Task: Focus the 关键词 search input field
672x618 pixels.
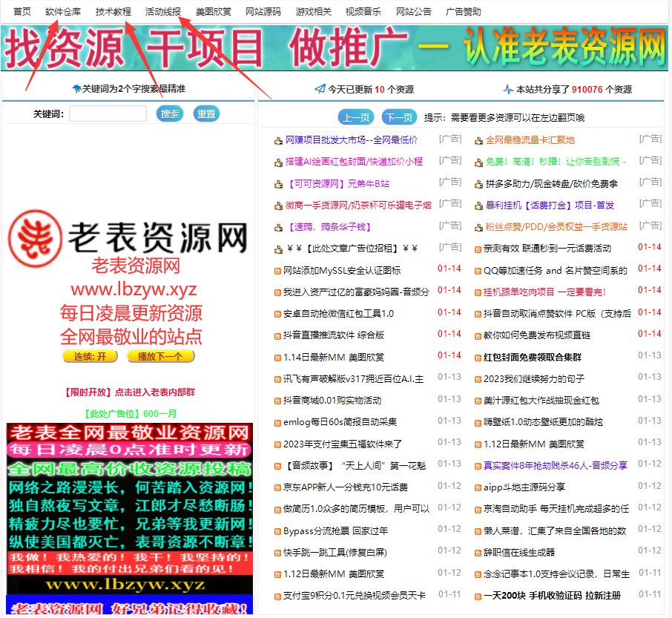Action: (x=108, y=114)
